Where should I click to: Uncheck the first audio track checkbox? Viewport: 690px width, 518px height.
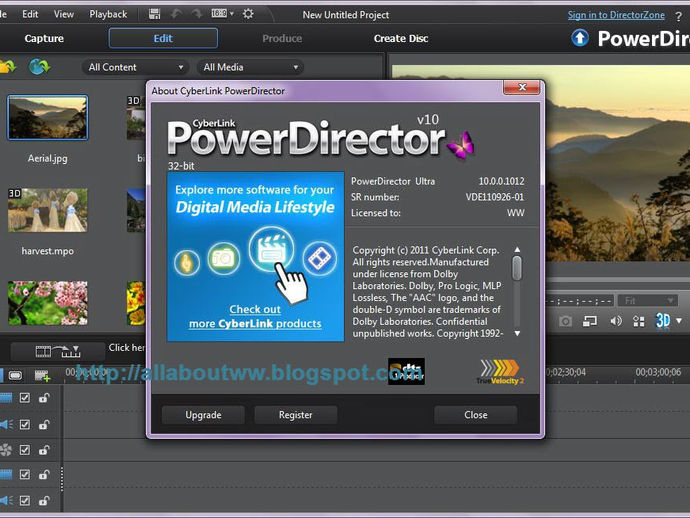pos(25,425)
